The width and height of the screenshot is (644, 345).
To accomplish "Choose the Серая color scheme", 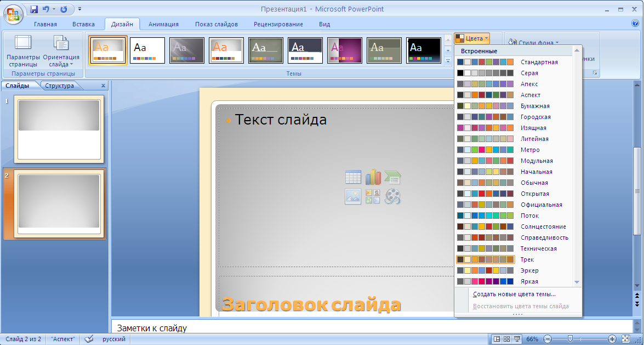I will click(x=514, y=73).
